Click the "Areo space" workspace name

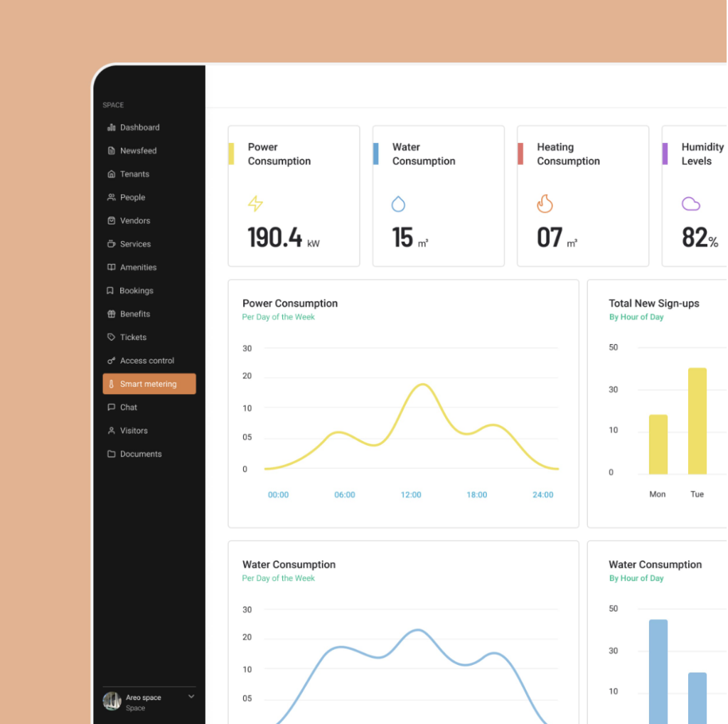point(144,697)
